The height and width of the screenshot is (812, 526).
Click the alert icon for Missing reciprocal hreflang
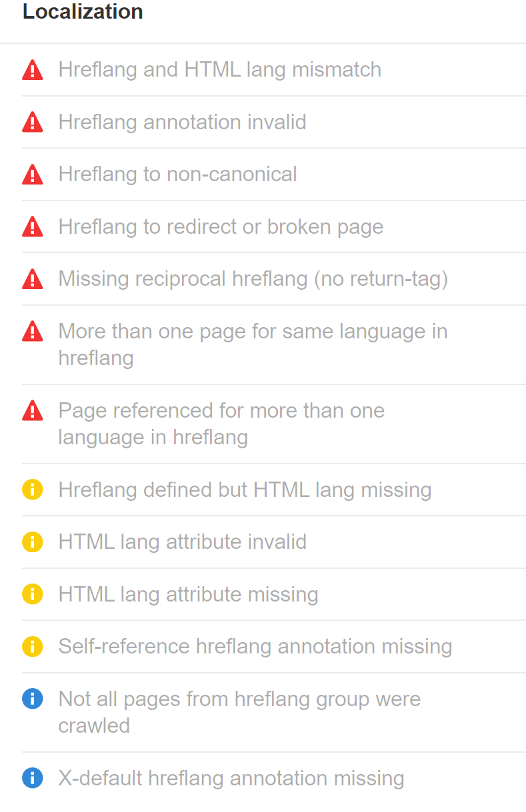tap(32, 279)
